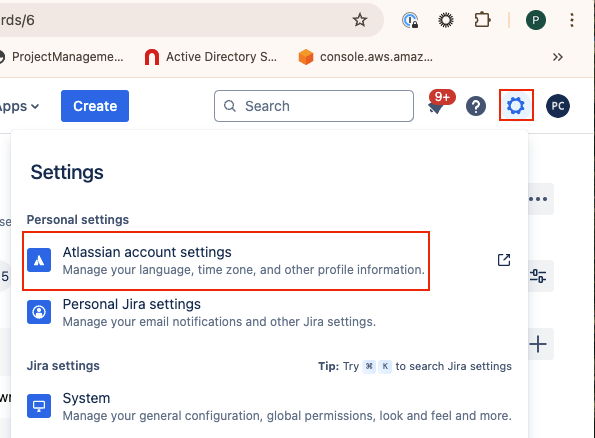Click the Tip about searching Jira settings

[x=415, y=366]
